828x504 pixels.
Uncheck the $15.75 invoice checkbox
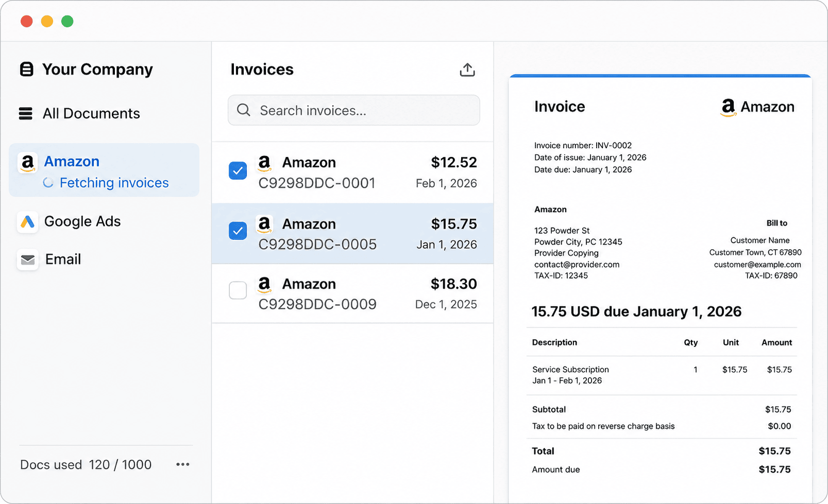click(238, 231)
